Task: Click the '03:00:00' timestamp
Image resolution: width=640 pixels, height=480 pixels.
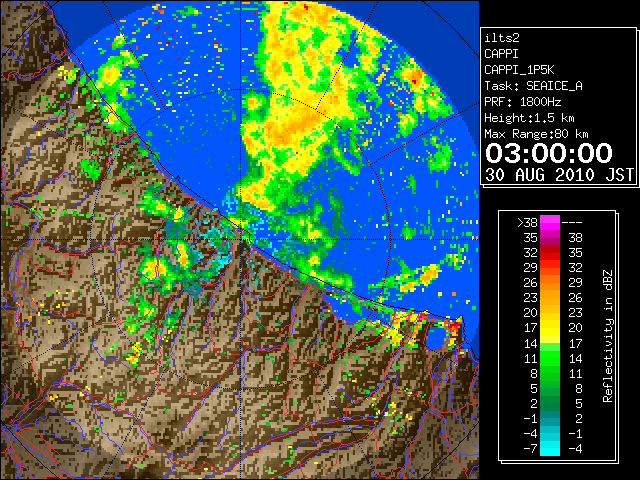Action: (549, 153)
